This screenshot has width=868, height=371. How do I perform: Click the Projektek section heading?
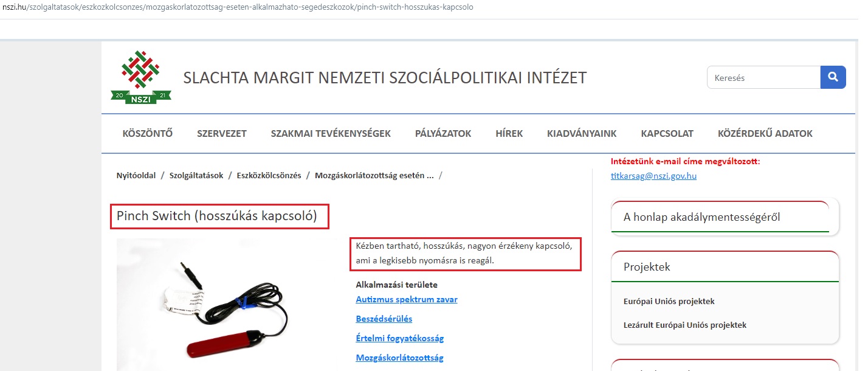[647, 267]
